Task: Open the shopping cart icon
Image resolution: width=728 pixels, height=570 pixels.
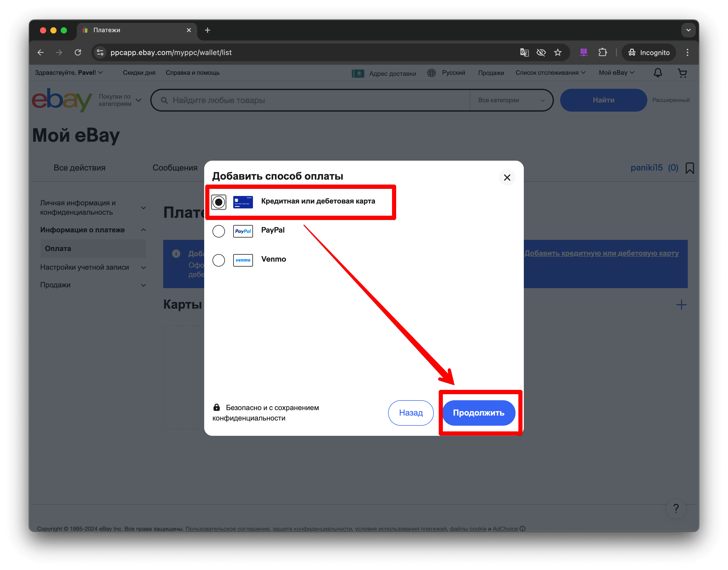Action: [682, 73]
